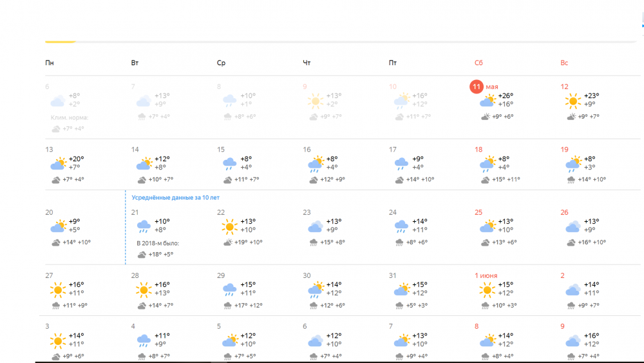Open the averaged 10-year data link
Viewport: 644px width, 363px height.
point(175,198)
